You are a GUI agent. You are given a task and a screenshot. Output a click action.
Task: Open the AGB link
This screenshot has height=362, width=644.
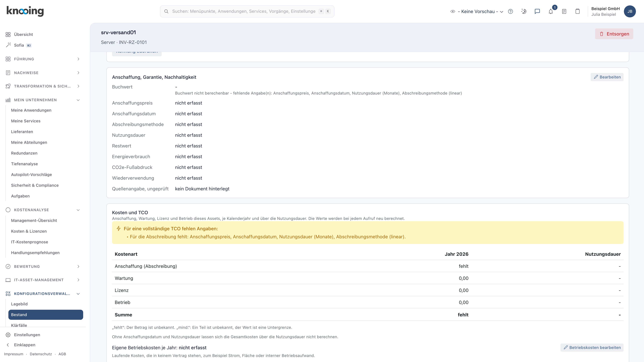(62, 354)
